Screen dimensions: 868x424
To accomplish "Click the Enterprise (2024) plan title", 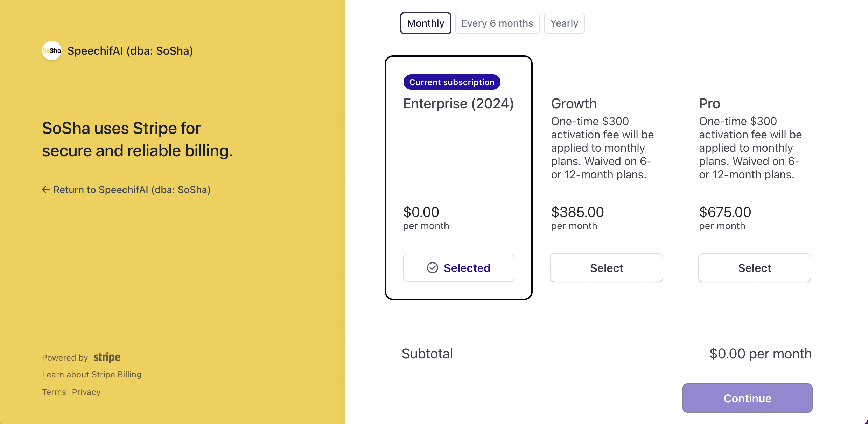I will coord(458,104).
